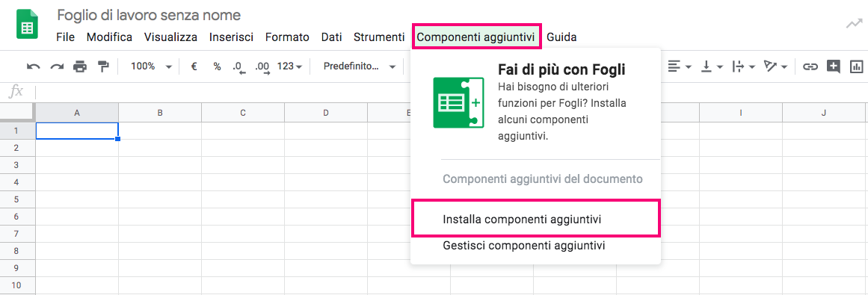Decrease decimal places button
The height and width of the screenshot is (295, 868).
[x=238, y=67]
